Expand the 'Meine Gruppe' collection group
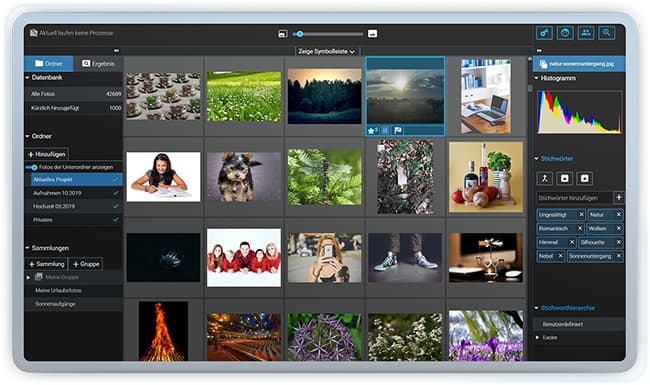 (28, 277)
